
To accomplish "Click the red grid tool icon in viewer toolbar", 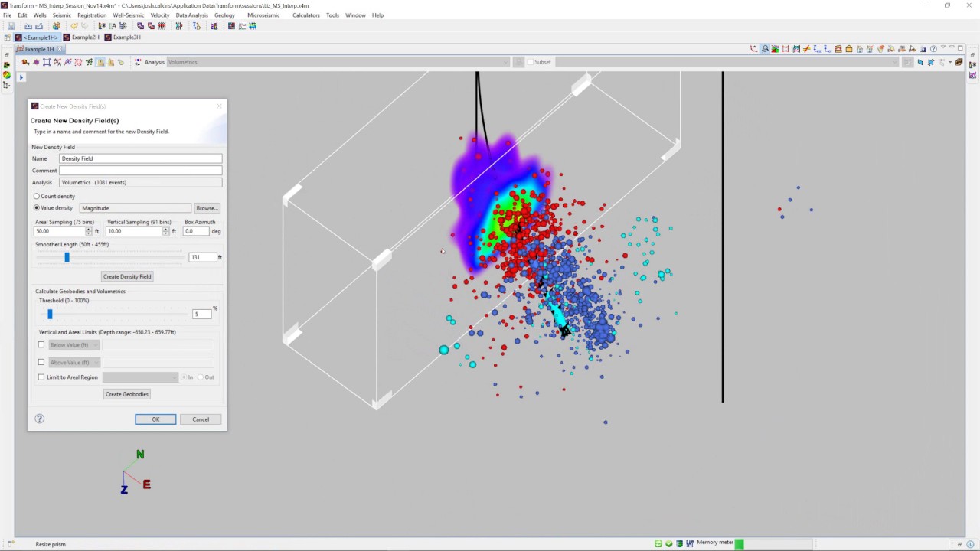I will pyautogui.click(x=786, y=49).
